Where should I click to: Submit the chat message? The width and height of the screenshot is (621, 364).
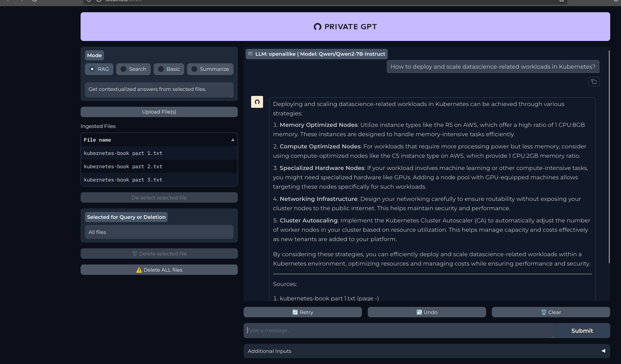pos(582,331)
